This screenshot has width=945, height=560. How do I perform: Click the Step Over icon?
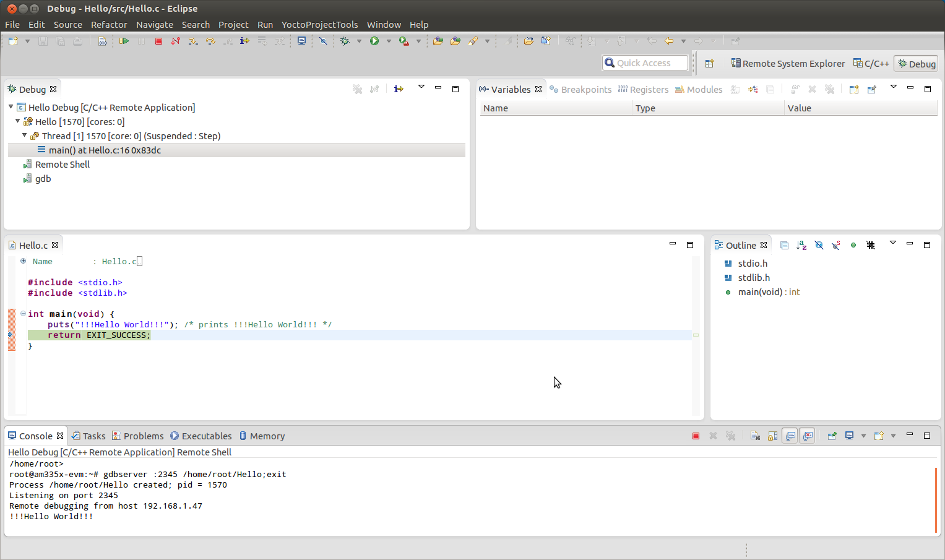(x=210, y=41)
